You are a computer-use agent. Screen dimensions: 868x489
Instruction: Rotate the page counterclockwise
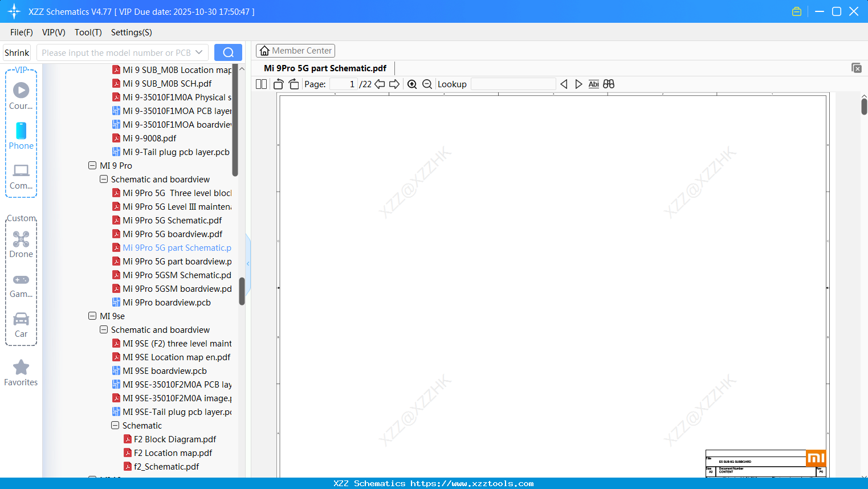click(x=279, y=84)
